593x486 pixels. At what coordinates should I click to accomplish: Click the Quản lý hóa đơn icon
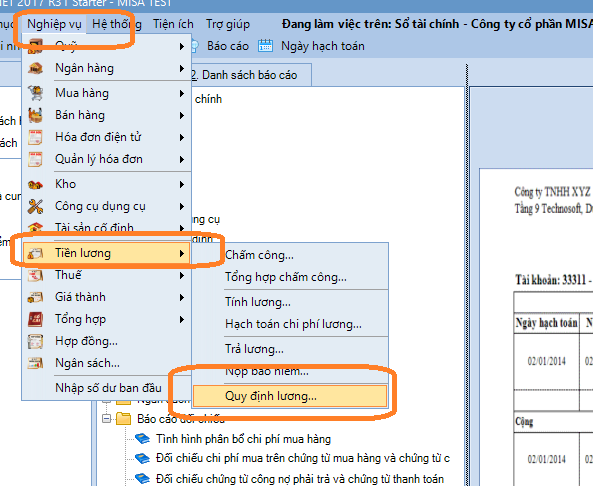coord(35,159)
